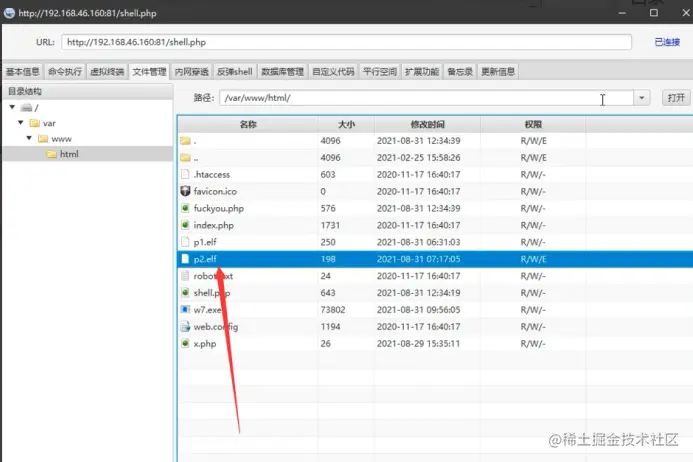Click the date 2021-08-31 07:17:05
This screenshot has width=693, height=462.
click(x=419, y=259)
